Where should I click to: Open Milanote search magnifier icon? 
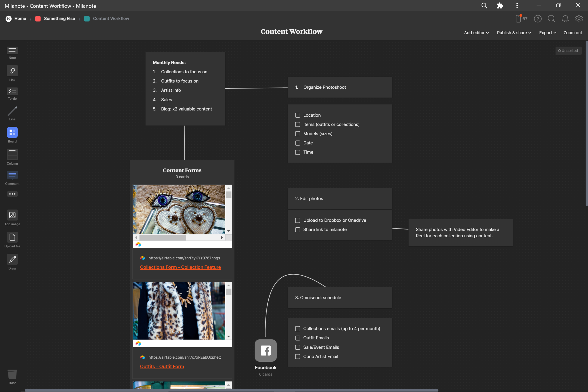551,19
